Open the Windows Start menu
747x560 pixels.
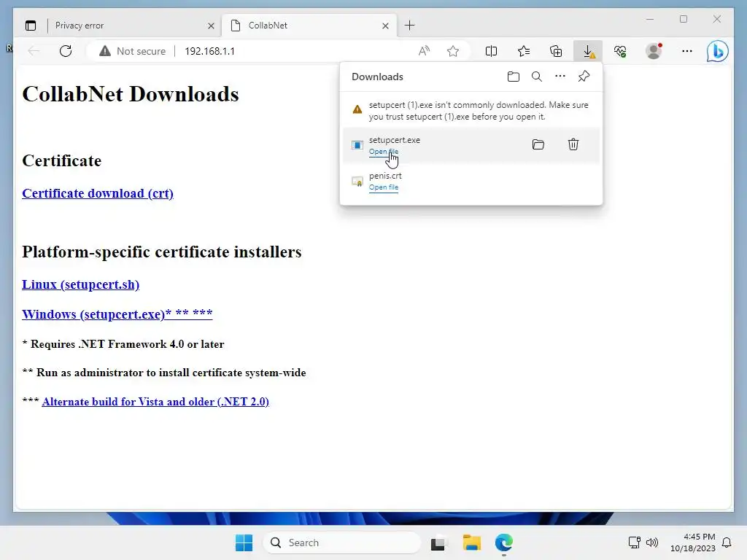244,542
